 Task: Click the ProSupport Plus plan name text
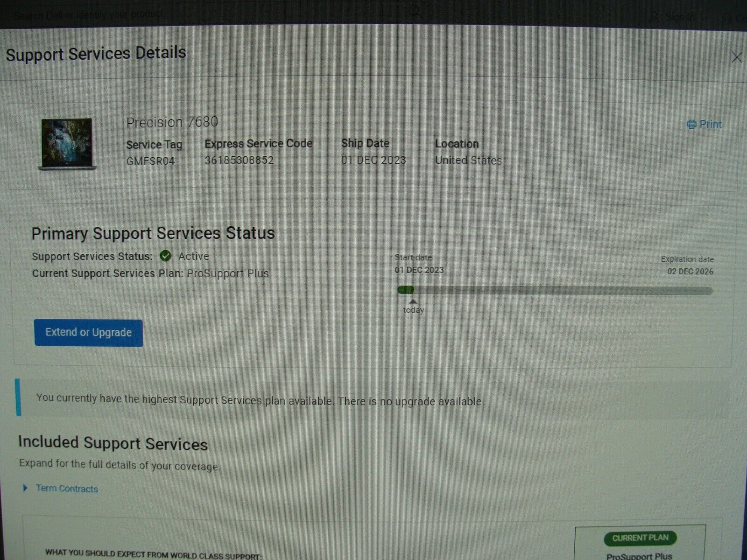tap(227, 273)
